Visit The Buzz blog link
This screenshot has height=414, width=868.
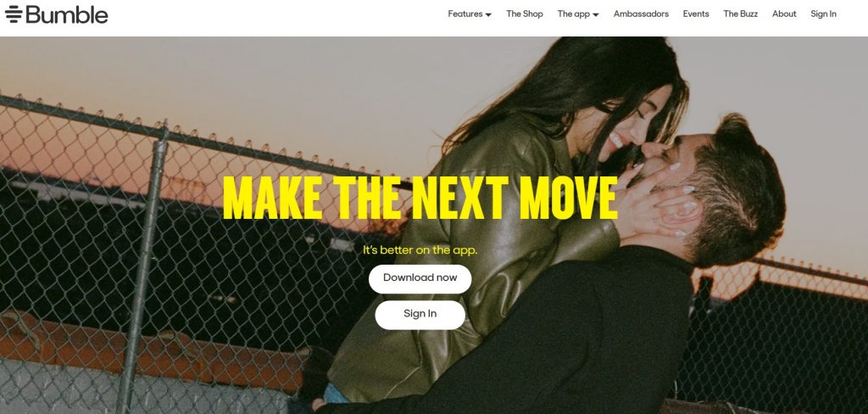point(741,14)
